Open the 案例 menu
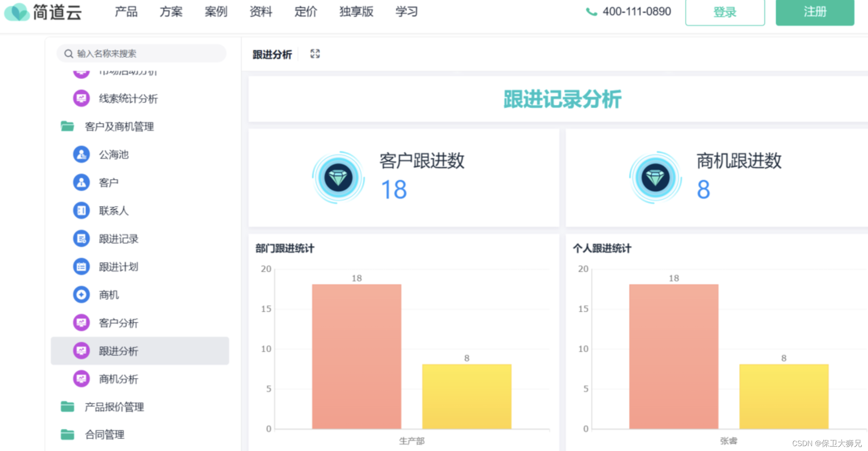Screen dimensions: 868x451 (x=216, y=12)
